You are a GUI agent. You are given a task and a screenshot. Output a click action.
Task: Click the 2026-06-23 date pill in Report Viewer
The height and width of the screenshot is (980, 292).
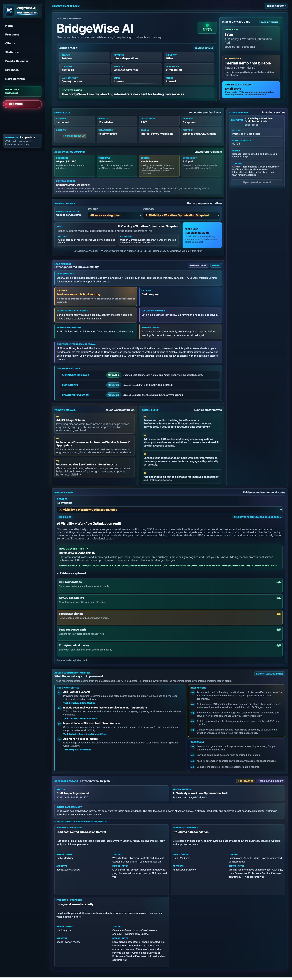coord(65,517)
